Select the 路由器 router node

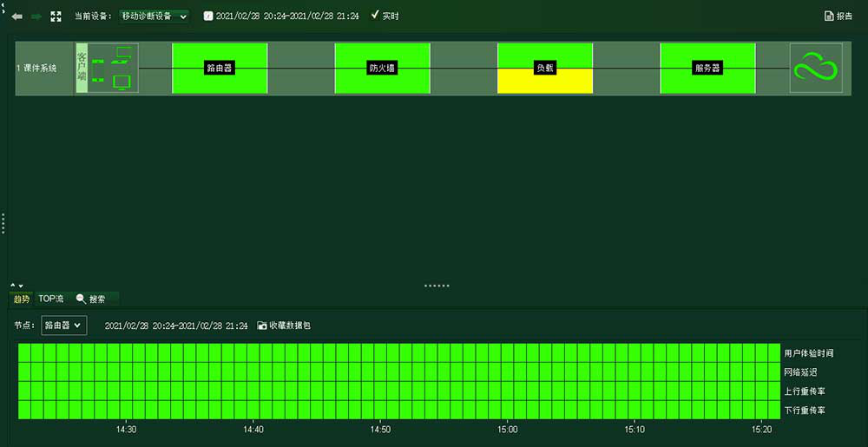(220, 68)
